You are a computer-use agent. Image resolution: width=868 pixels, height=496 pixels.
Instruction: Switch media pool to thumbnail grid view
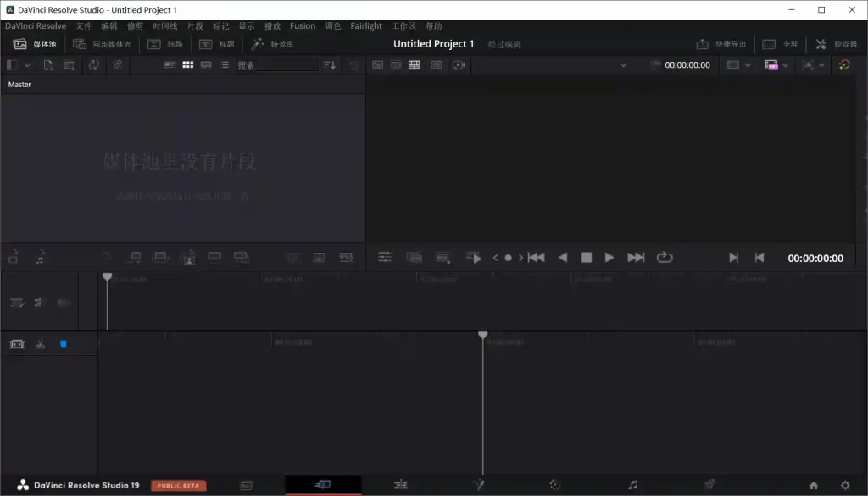tap(188, 64)
